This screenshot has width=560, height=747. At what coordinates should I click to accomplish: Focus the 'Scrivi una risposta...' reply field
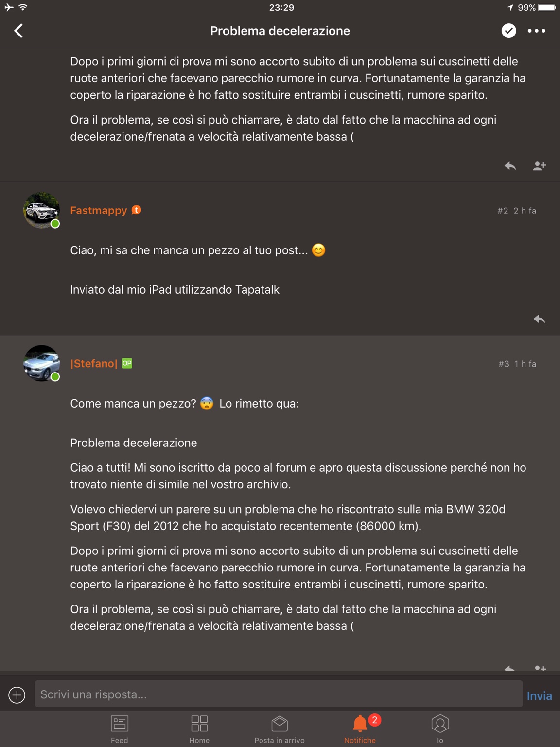[278, 694]
